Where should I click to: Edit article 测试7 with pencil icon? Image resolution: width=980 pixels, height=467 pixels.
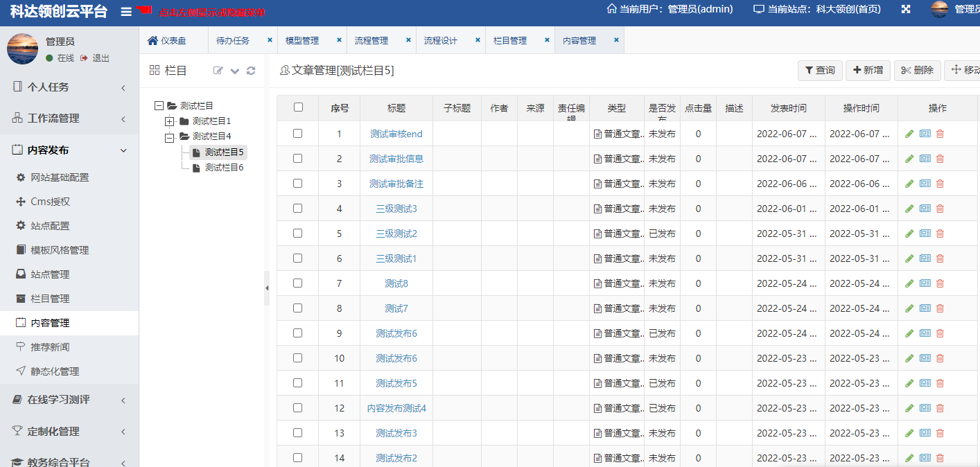point(909,308)
